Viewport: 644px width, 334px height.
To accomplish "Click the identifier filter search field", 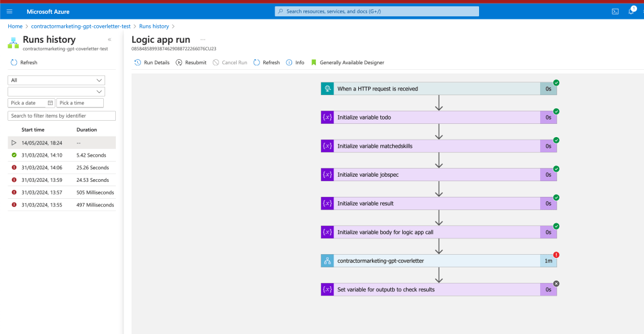I will pos(62,116).
